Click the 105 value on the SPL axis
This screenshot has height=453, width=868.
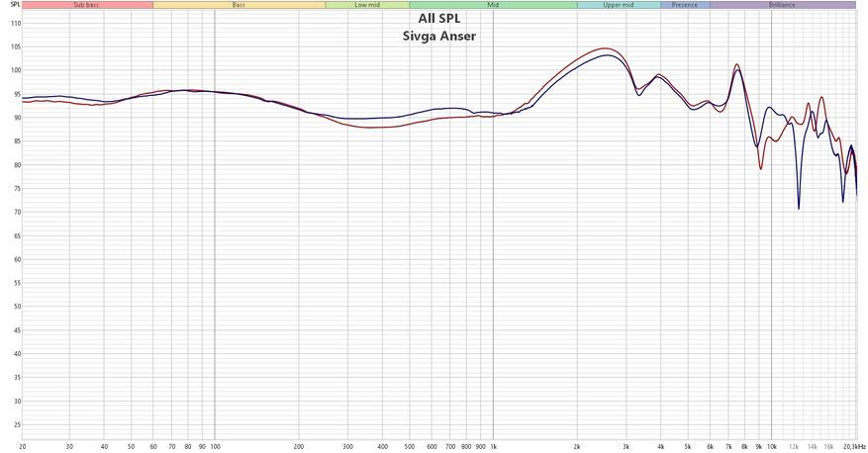pos(16,47)
